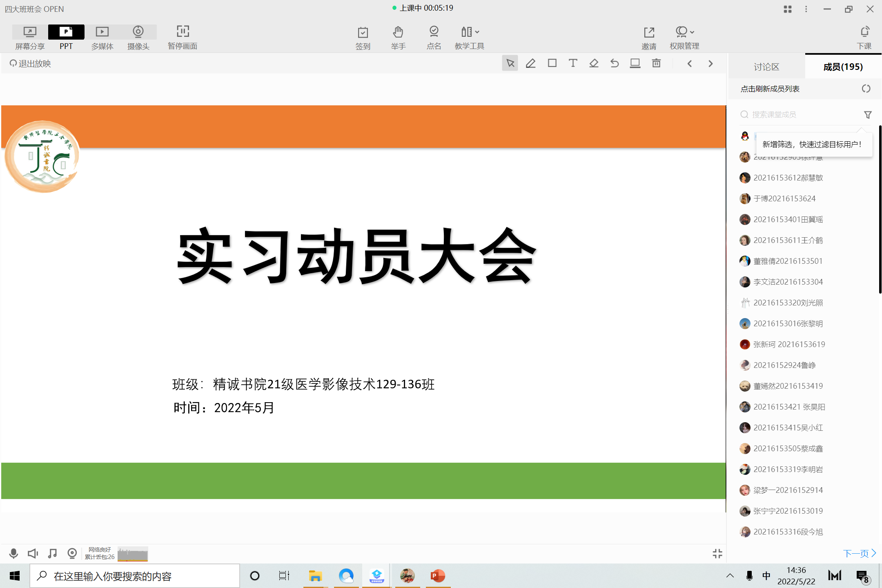Select the rectangle shape tool
This screenshot has width=882, height=588.
point(552,63)
